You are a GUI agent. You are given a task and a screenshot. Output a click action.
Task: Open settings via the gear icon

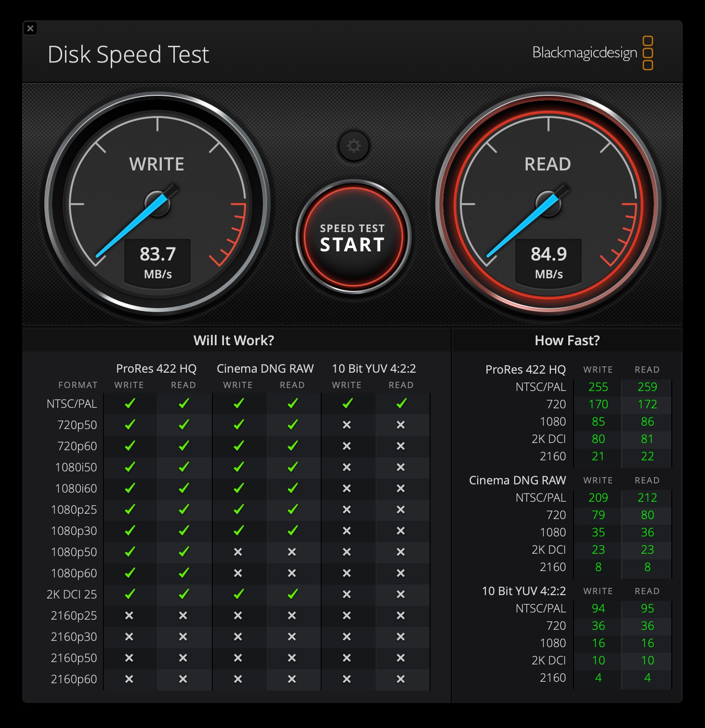pyautogui.click(x=353, y=146)
